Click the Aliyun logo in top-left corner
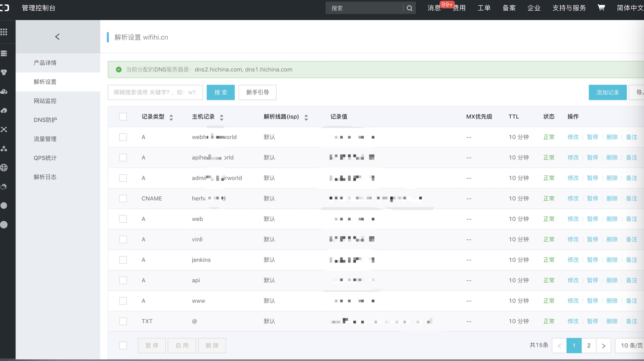644x361 pixels. pyautogui.click(x=4, y=8)
